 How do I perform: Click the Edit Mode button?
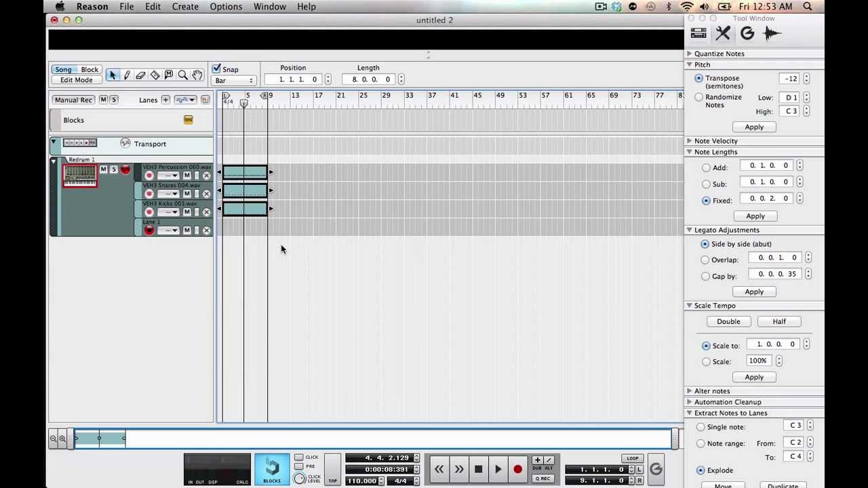77,80
